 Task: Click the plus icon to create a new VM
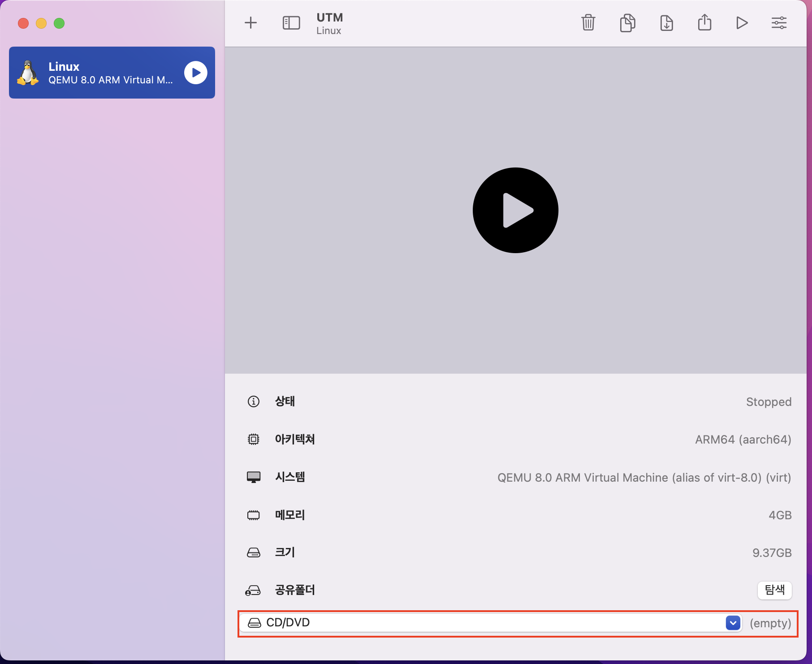251,23
